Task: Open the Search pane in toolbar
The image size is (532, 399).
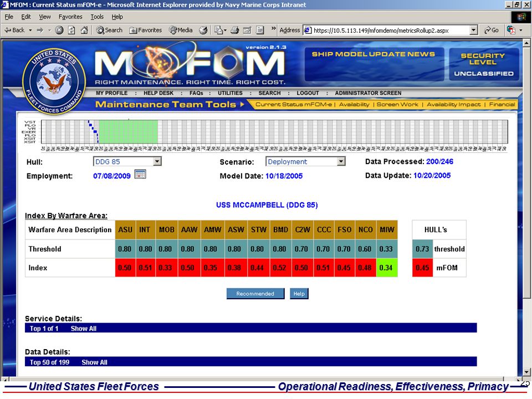Action: (109, 30)
